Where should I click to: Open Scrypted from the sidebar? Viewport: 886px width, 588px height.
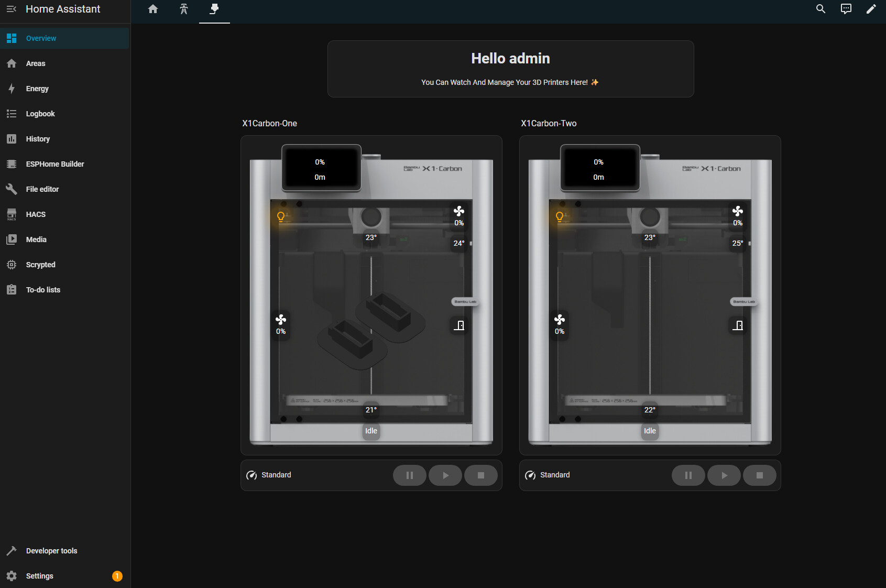click(x=64, y=265)
